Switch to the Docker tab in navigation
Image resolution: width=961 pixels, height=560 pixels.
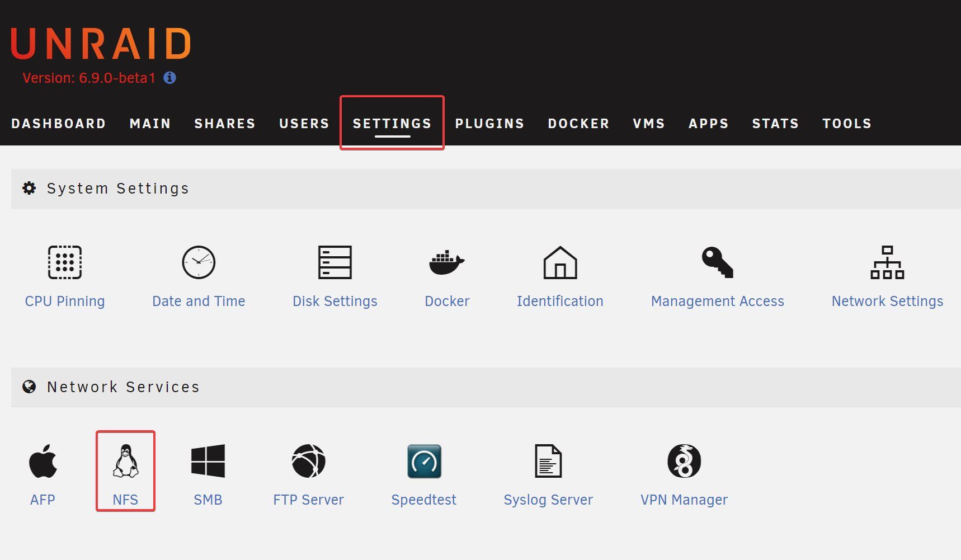point(578,124)
